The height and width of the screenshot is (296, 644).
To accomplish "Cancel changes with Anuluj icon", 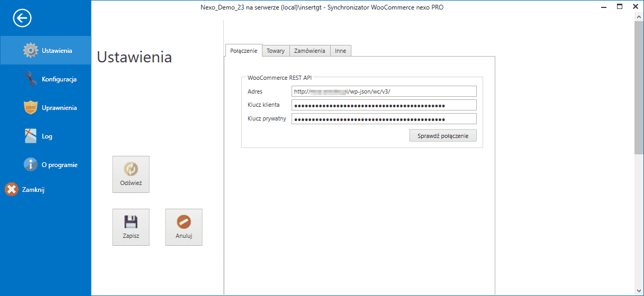I will click(184, 227).
